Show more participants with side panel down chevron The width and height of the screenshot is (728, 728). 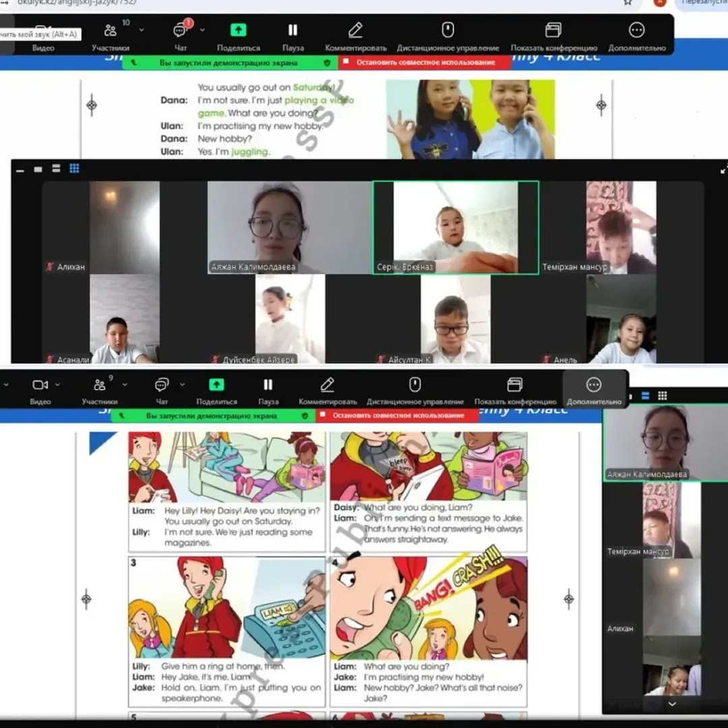[x=672, y=704]
